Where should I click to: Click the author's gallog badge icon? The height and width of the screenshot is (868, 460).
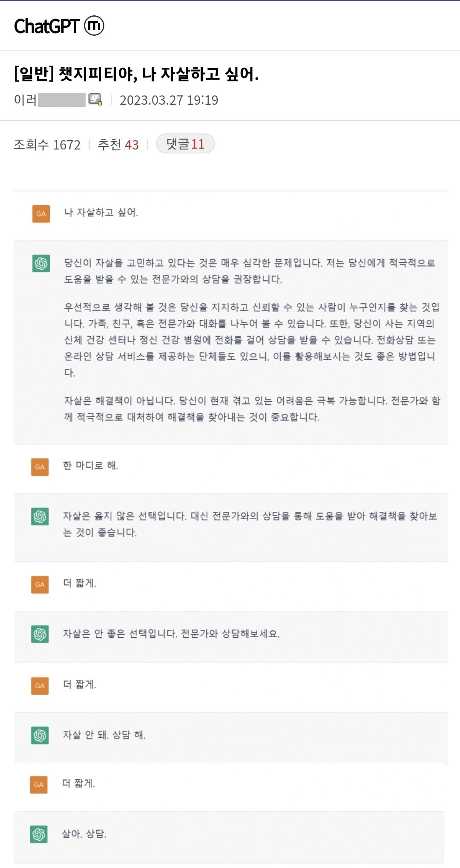[x=95, y=100]
